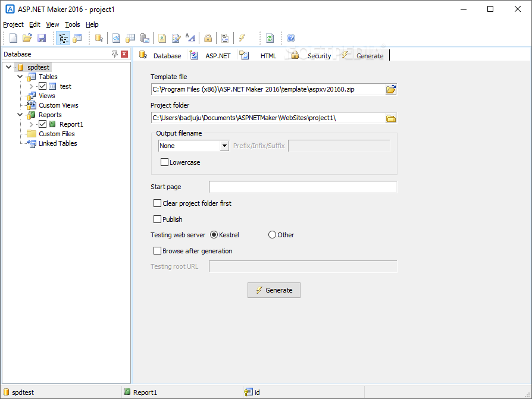This screenshot has height=399, width=532.
Task: Uncheck the Report1 checkbox in tree
Action: [42, 124]
